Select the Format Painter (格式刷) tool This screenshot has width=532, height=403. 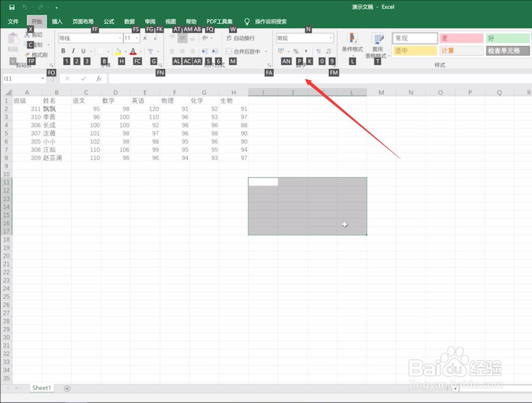pyautogui.click(x=36, y=55)
